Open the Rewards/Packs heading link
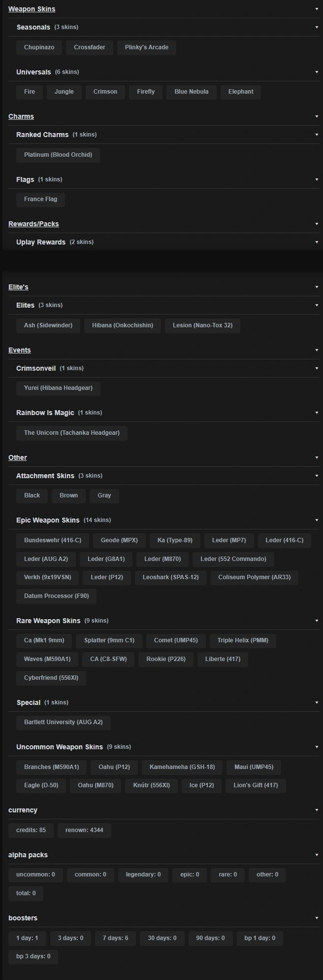This screenshot has height=980, width=323. point(33,224)
